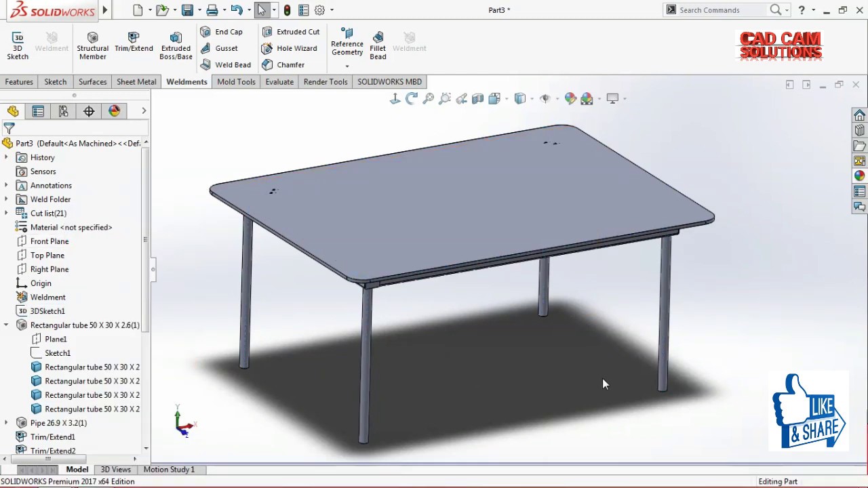
Task: Open the ConfigurationManager tab
Action: 63,111
